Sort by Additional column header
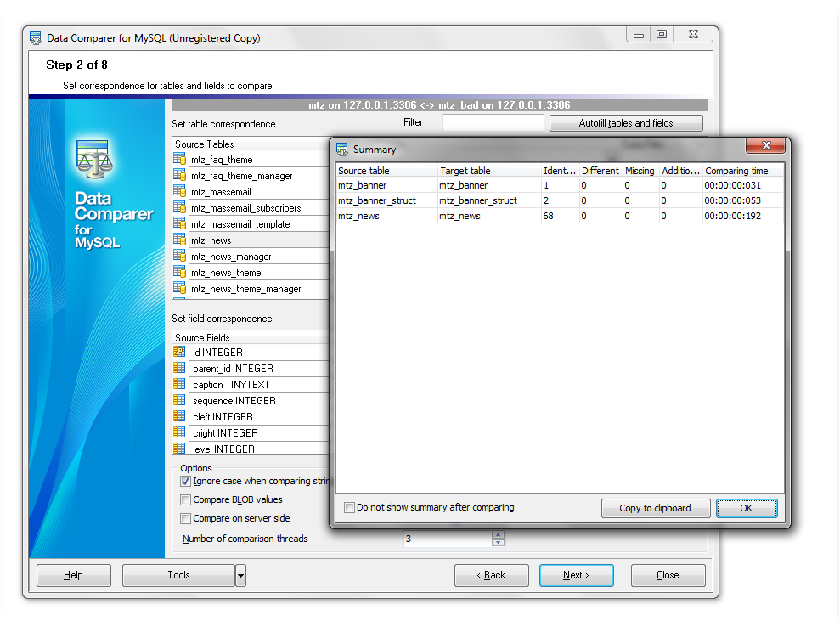 click(680, 171)
